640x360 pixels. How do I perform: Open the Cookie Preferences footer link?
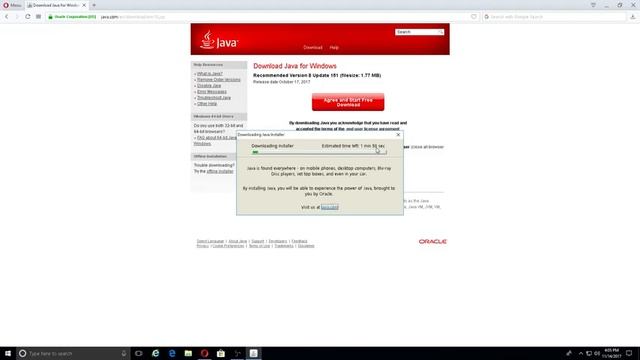pos(228,246)
